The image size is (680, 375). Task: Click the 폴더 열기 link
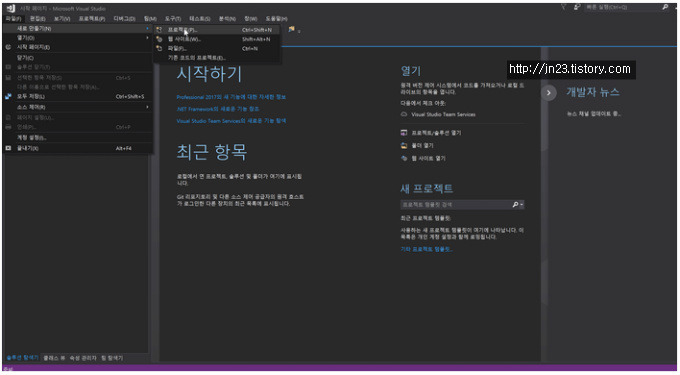click(422, 146)
